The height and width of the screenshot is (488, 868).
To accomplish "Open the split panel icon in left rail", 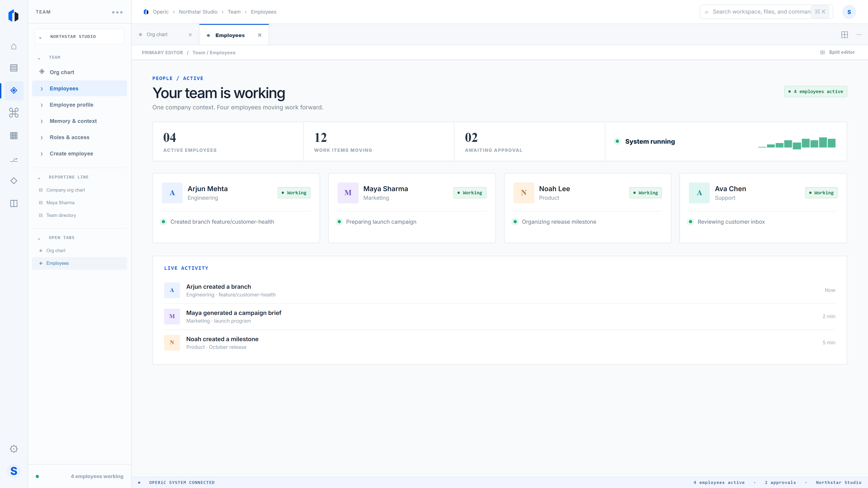I will click(14, 203).
